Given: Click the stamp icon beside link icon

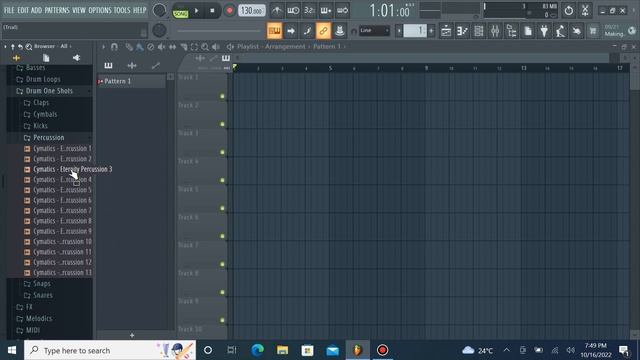Looking at the screenshot, I should click(339, 31).
